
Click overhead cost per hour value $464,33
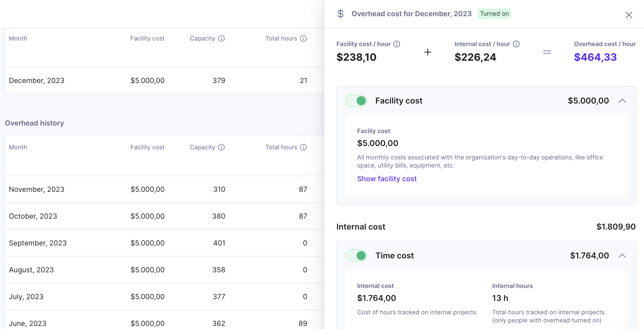[x=595, y=57]
